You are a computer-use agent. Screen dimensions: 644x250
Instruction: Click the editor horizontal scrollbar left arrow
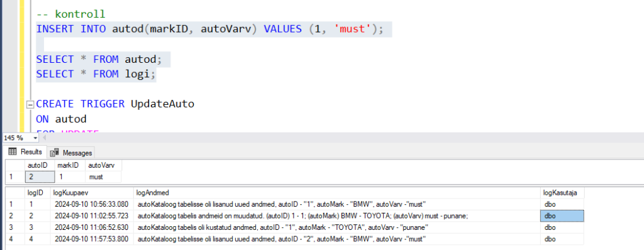click(x=44, y=138)
